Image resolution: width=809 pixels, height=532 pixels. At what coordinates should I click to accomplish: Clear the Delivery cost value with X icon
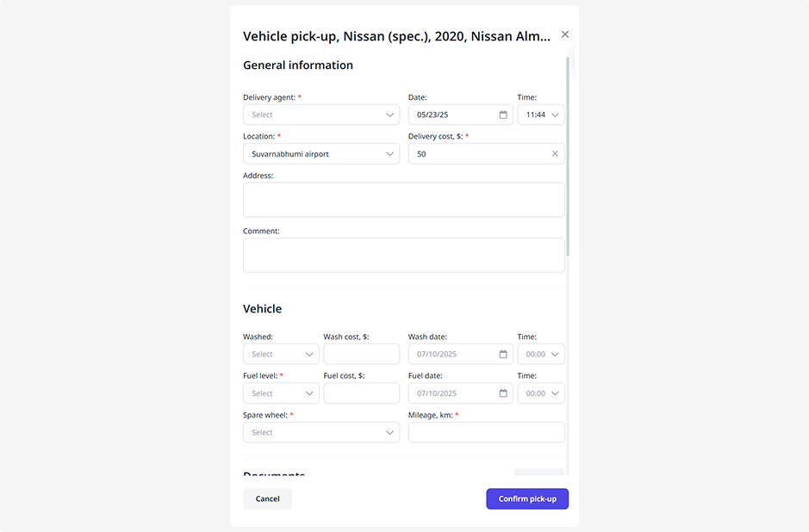tap(555, 154)
